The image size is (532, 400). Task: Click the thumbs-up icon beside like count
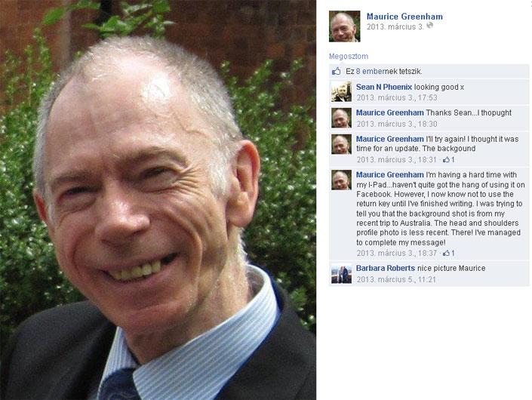(x=337, y=71)
